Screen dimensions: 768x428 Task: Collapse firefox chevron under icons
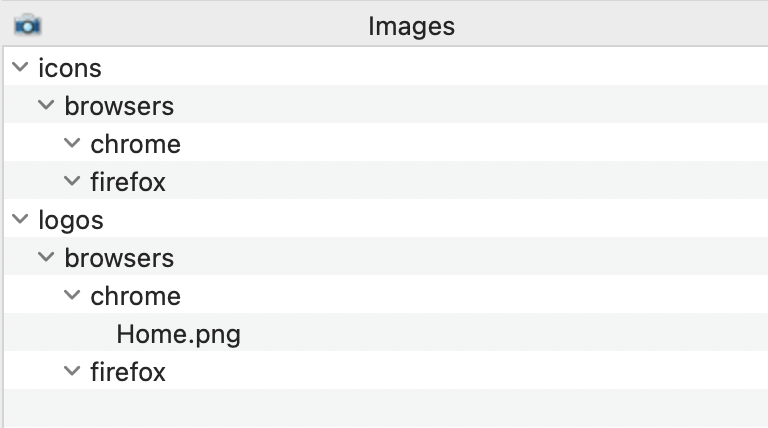click(72, 181)
